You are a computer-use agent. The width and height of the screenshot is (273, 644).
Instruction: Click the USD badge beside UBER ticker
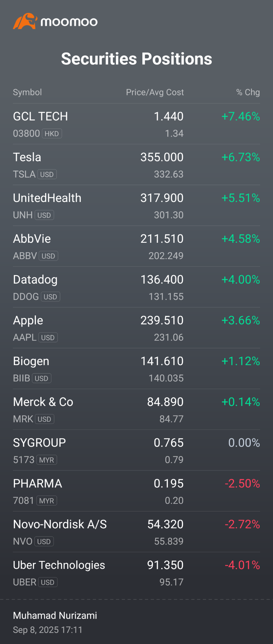pyautogui.click(x=48, y=582)
